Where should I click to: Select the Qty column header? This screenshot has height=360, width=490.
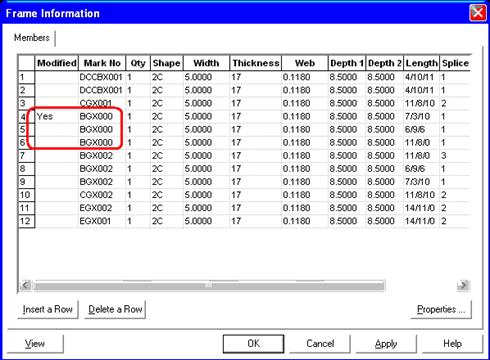click(138, 63)
